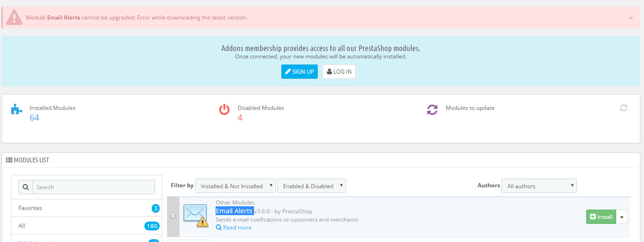The image size is (644, 242).
Task: Open the All authors dropdown
Action: [x=539, y=186]
